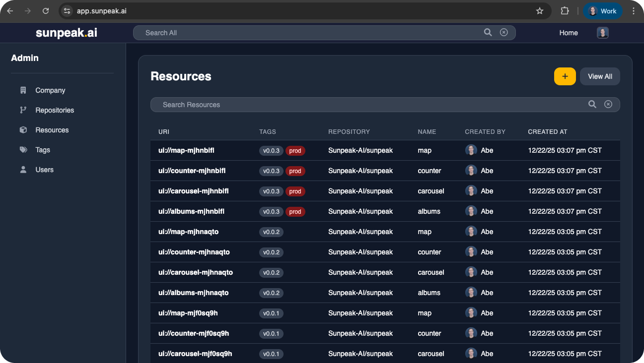Switch to the Work browser profile

coord(603,10)
